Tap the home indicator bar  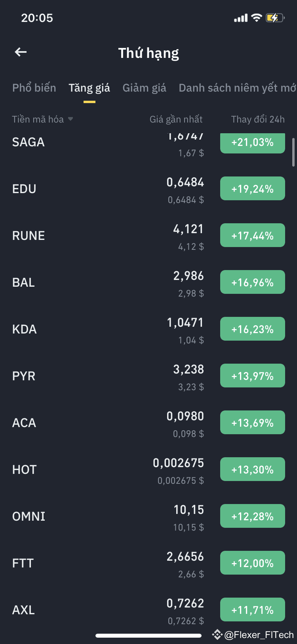pyautogui.click(x=148, y=636)
